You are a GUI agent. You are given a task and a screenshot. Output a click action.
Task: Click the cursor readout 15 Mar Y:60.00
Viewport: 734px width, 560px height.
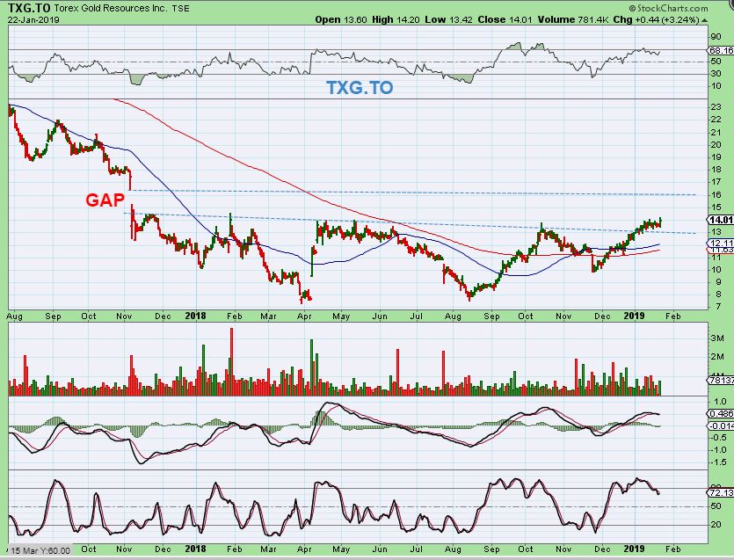point(40,550)
